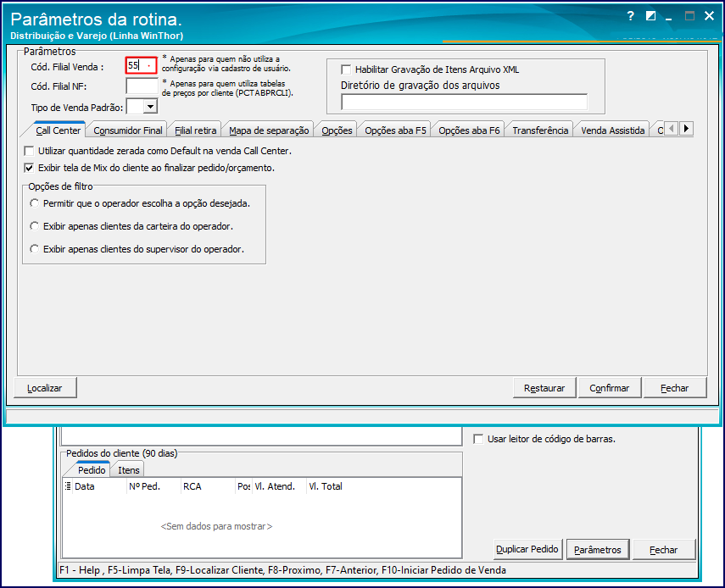
Task: Click the 'Sem dados para mostrar' text
Action: tap(216, 526)
